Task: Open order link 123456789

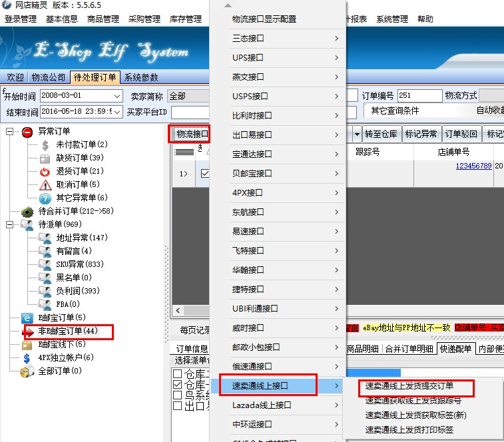Action: (x=473, y=166)
